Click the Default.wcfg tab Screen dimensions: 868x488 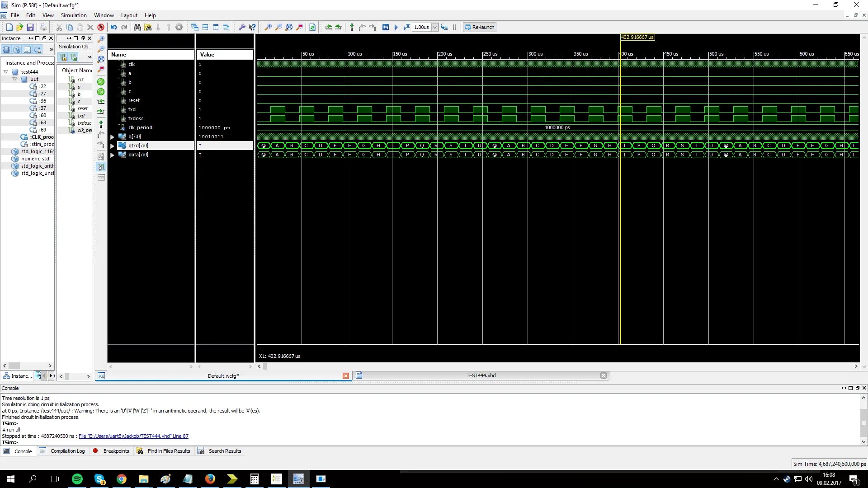223,375
